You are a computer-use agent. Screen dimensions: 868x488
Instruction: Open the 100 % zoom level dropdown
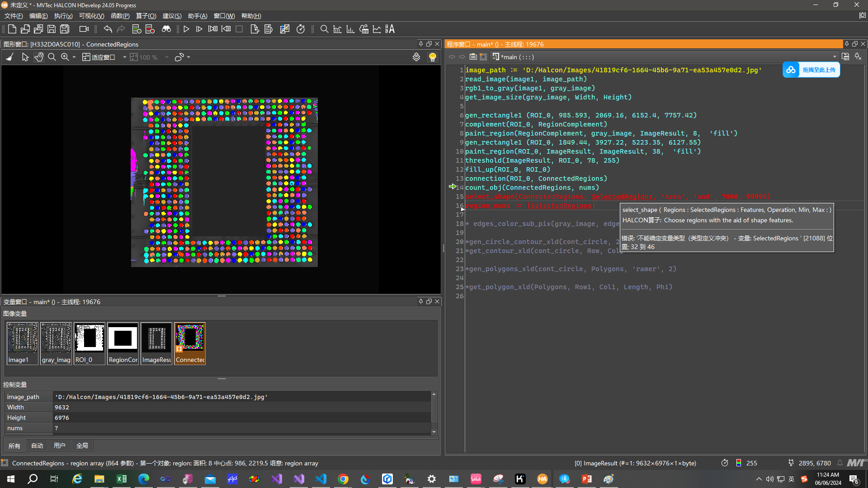167,57
